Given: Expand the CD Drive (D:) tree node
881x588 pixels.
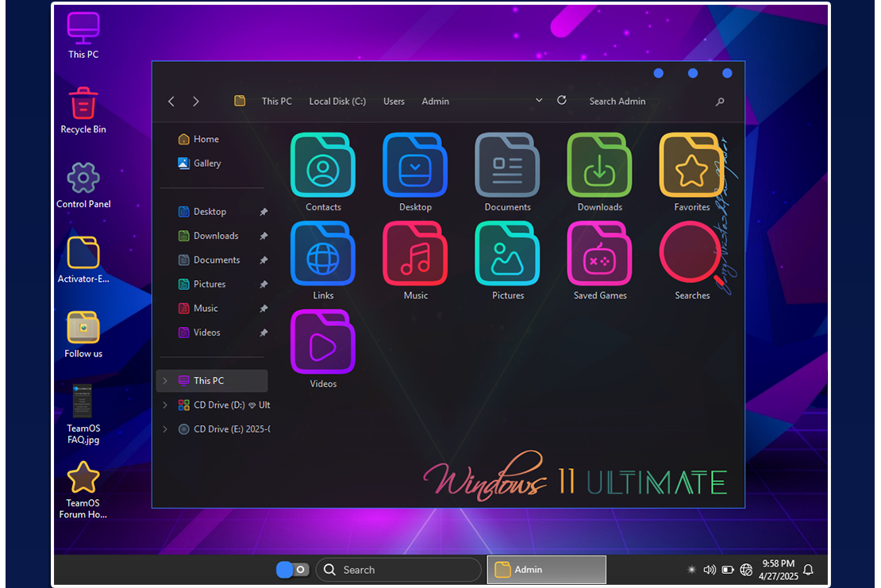Looking at the screenshot, I should pos(165,405).
